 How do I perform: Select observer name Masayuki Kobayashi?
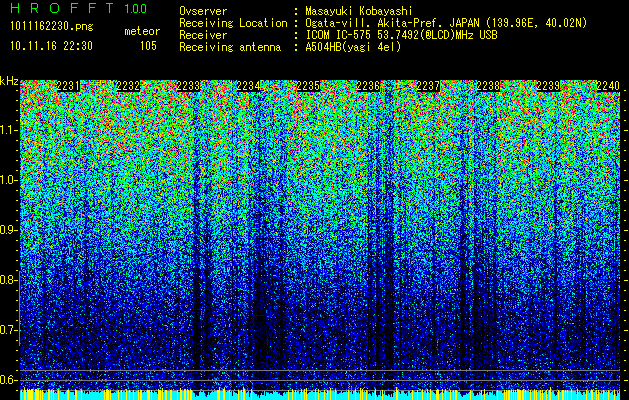point(359,11)
